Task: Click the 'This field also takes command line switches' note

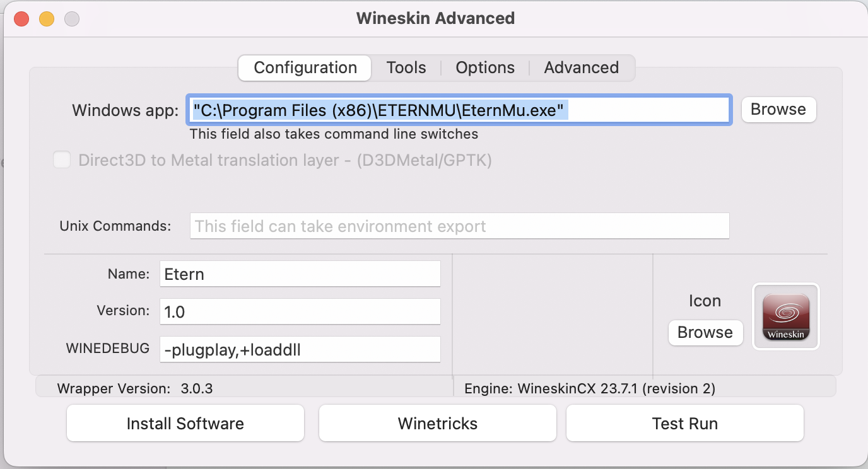Action: 334,134
